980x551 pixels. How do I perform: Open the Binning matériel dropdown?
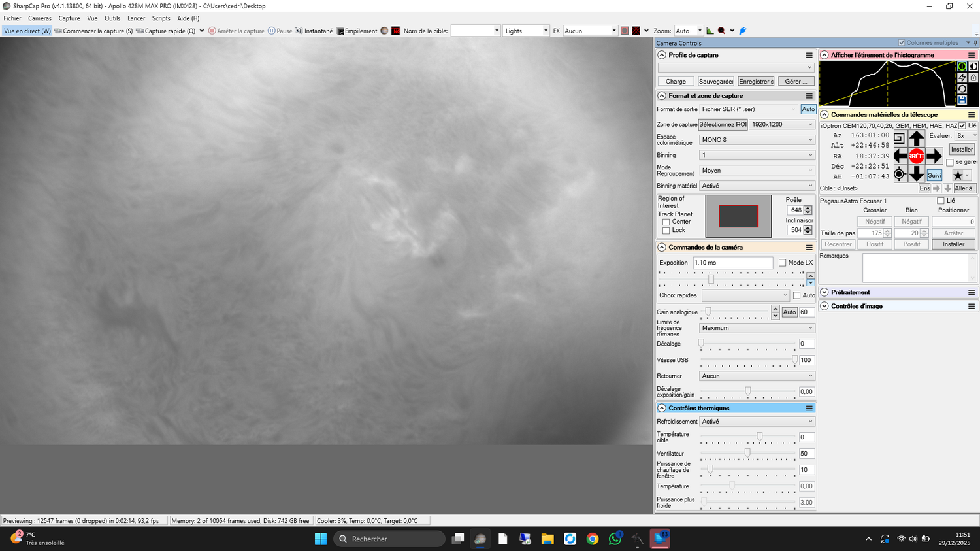757,186
